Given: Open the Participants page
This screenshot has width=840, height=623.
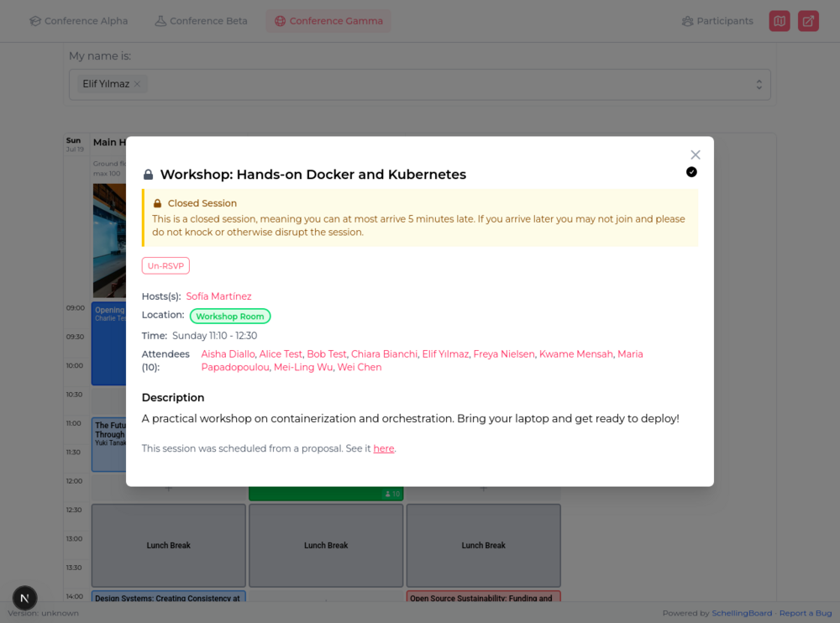Looking at the screenshot, I should (x=717, y=21).
